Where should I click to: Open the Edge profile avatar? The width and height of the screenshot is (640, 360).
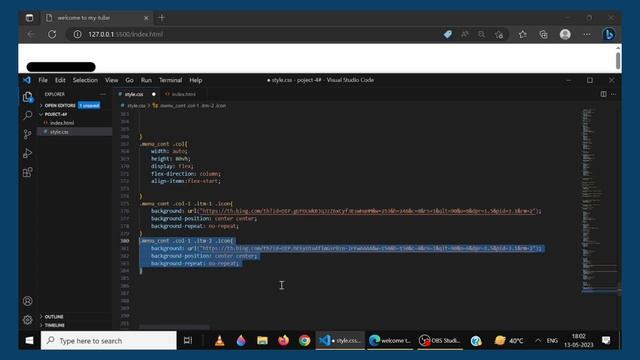565,34
